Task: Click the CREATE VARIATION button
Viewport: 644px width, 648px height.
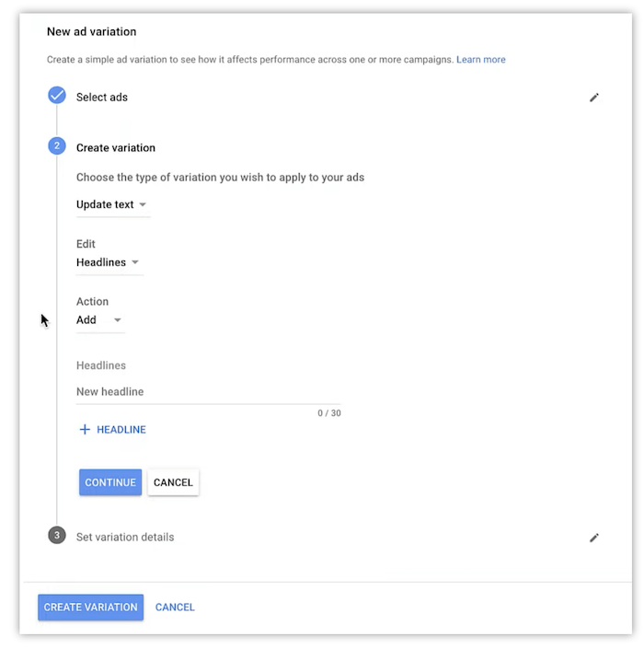Action: click(90, 607)
